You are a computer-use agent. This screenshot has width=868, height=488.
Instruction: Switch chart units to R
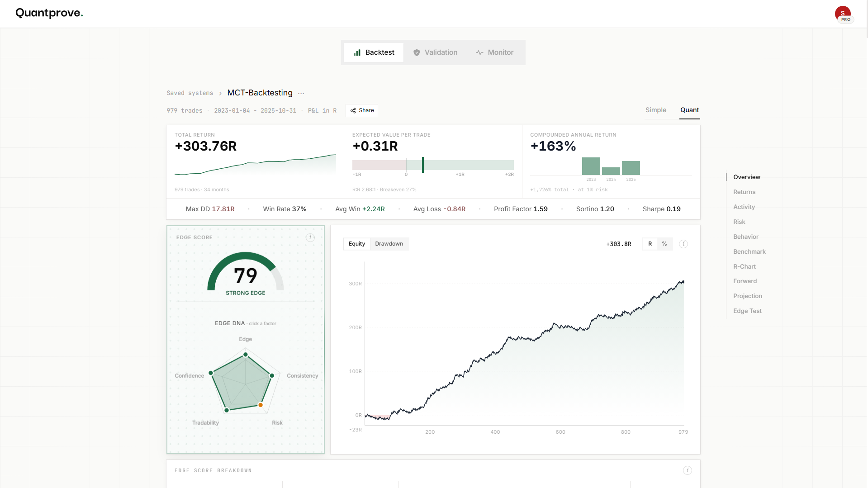(650, 244)
